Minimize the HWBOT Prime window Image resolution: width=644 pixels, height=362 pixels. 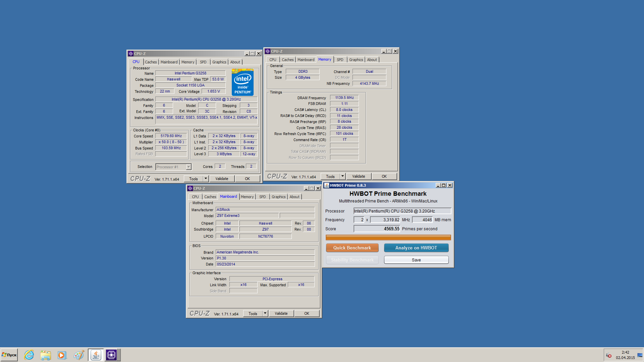[x=438, y=185]
